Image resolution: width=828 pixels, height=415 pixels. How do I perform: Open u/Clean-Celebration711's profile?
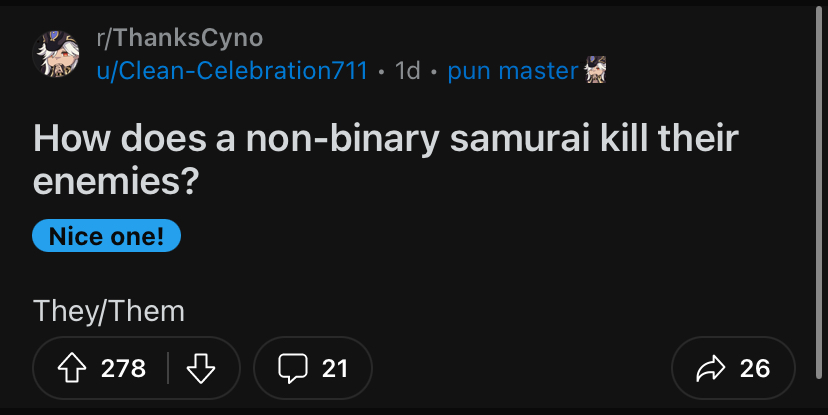(x=231, y=71)
